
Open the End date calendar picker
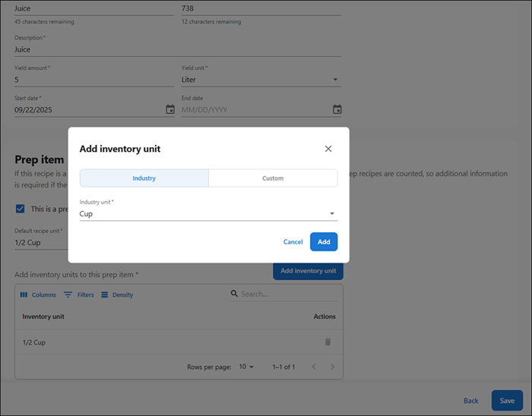[337, 109]
